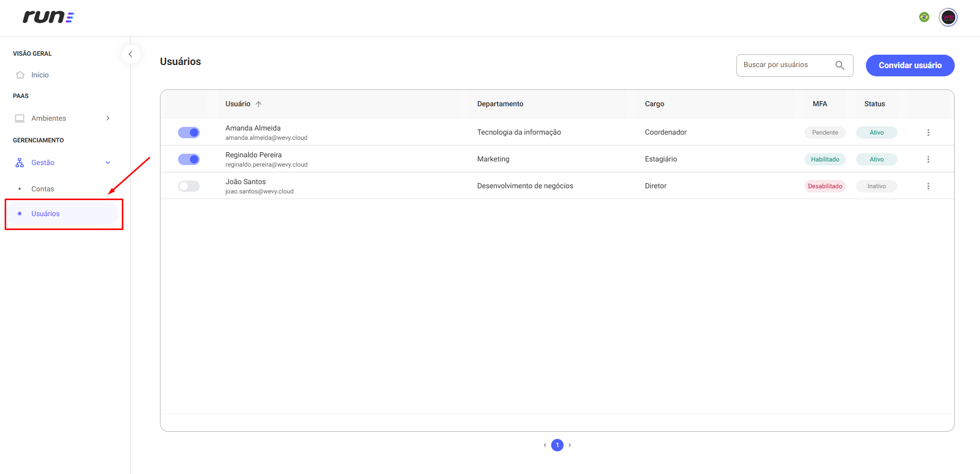Open the user profile avatar
The width and height of the screenshot is (980, 474).
948,17
